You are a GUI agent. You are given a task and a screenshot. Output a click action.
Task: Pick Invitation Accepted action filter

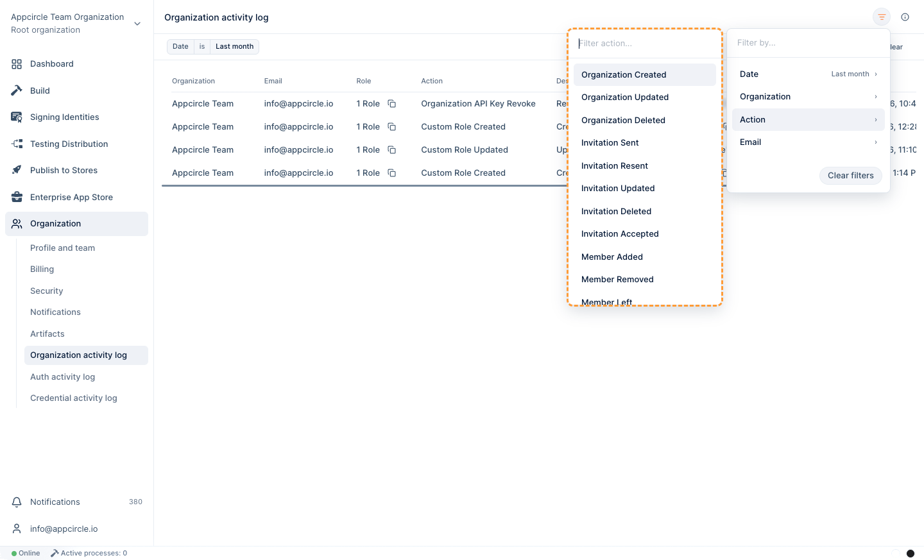pos(645,234)
